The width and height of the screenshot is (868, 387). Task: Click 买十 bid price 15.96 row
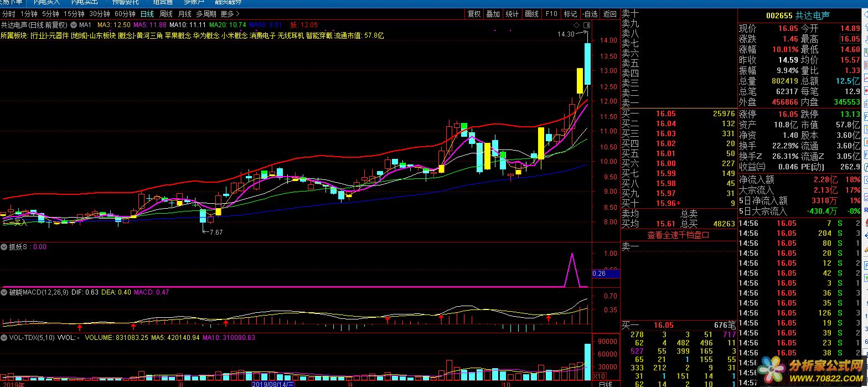click(678, 203)
